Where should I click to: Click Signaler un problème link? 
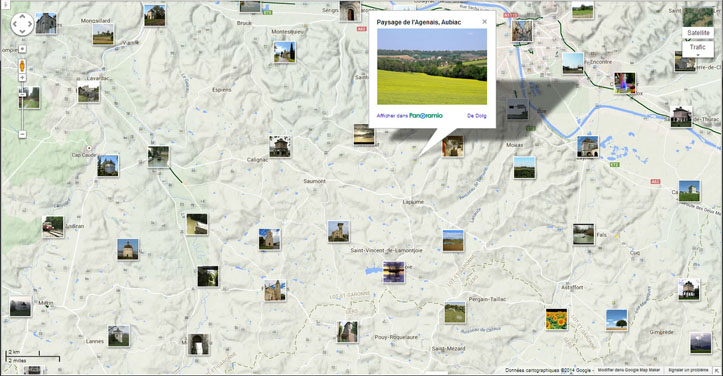point(688,370)
